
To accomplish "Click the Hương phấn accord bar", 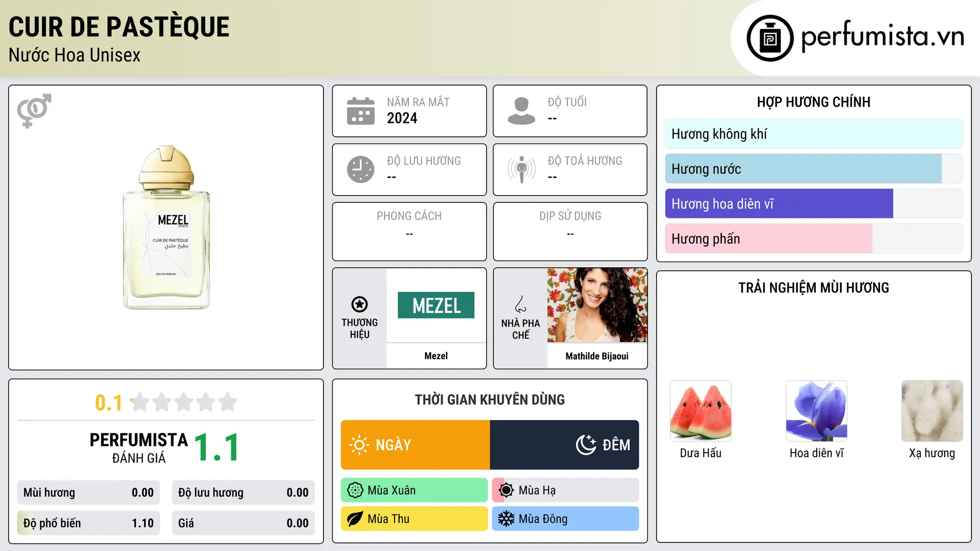I will (x=814, y=239).
